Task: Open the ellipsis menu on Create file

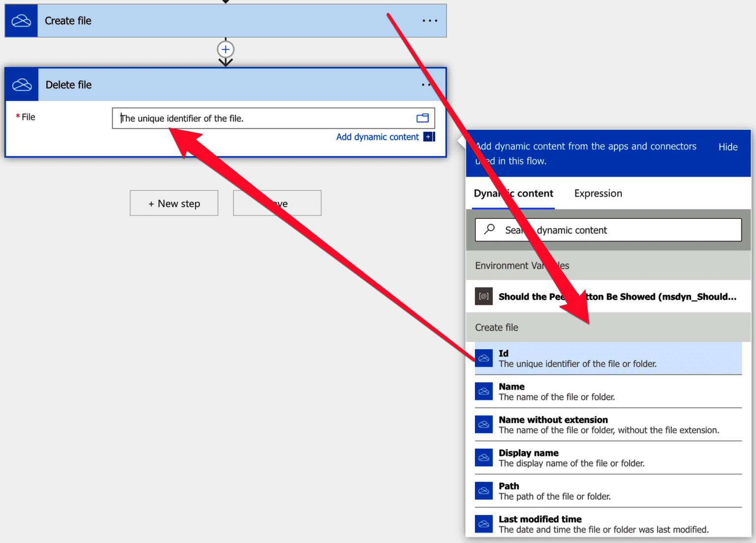Action: (429, 20)
